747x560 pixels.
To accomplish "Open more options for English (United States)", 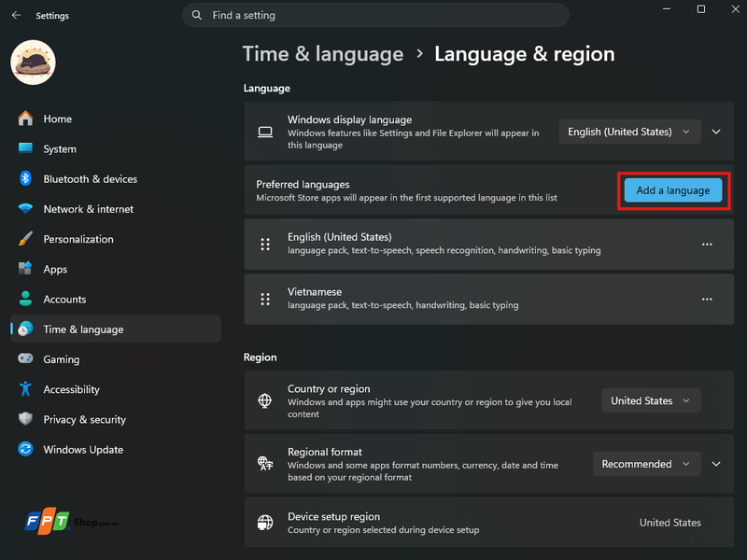I will [707, 245].
